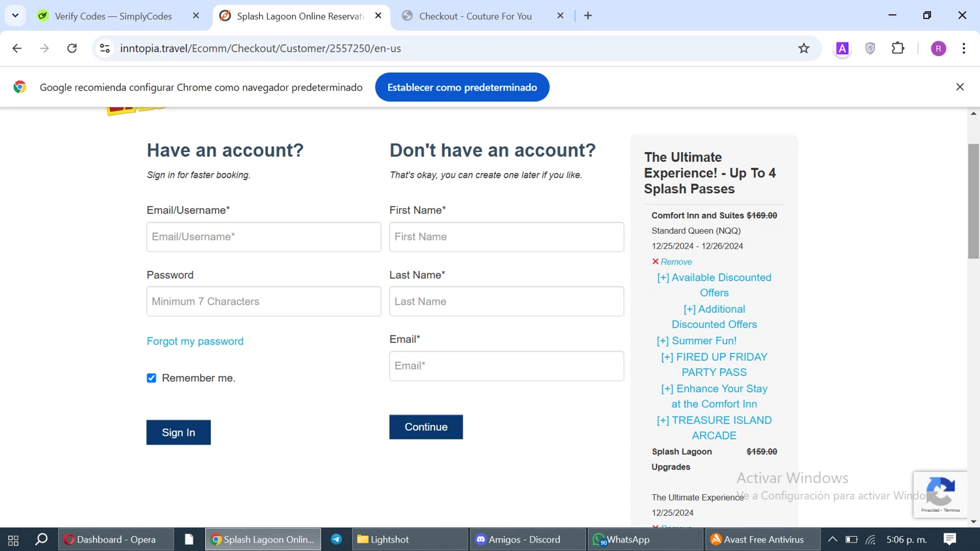Click Establecer como predeterminado button

(x=462, y=87)
